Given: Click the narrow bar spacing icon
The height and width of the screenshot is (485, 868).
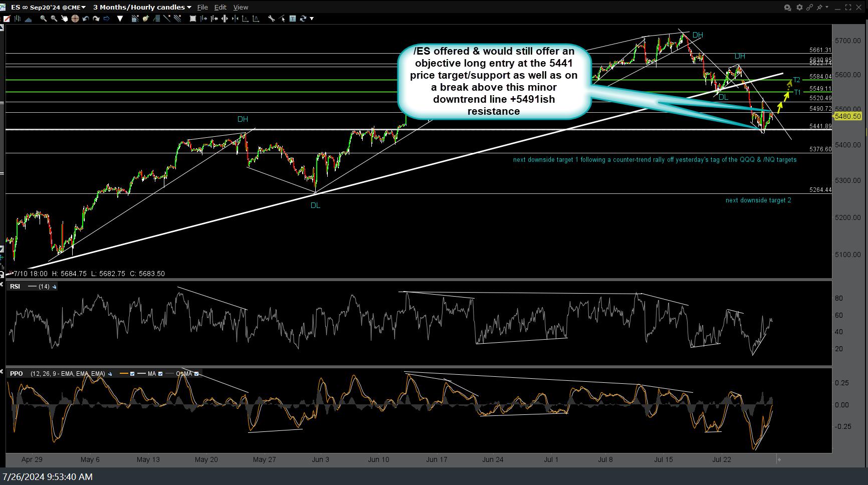Looking at the screenshot, I should coord(235,19).
